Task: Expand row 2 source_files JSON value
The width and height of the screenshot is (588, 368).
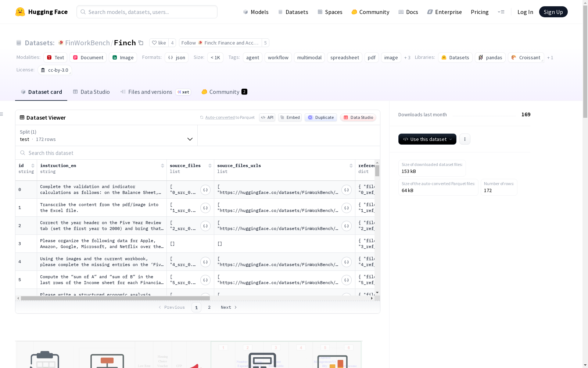Action: click(205, 226)
